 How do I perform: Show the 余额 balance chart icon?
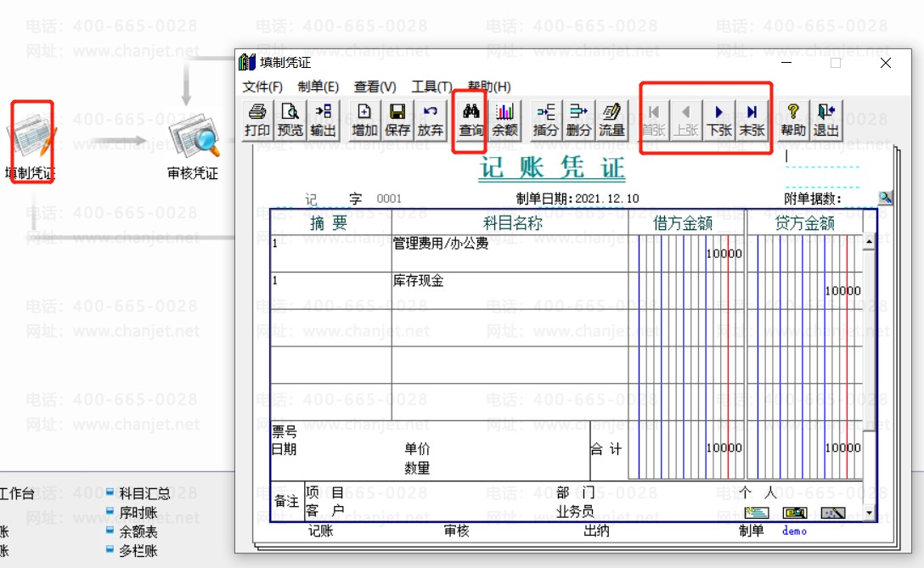[x=504, y=121]
